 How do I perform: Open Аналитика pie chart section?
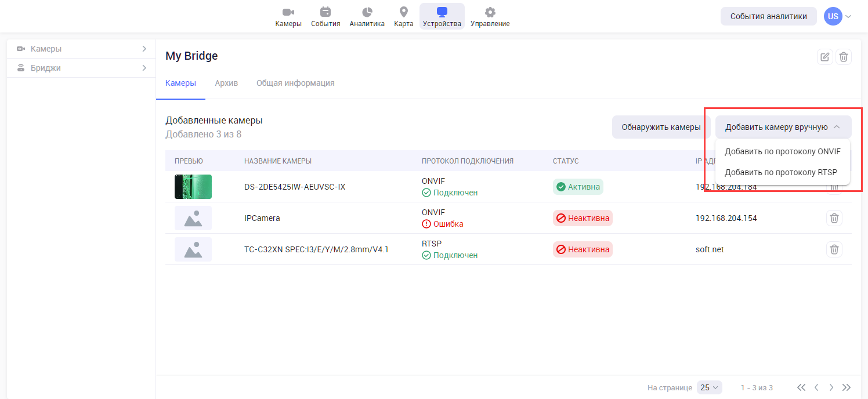coord(367,17)
